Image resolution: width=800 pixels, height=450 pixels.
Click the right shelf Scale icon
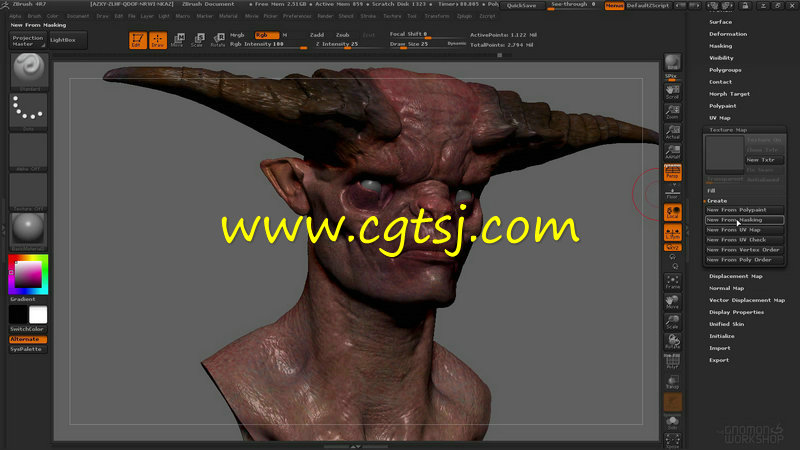672,321
